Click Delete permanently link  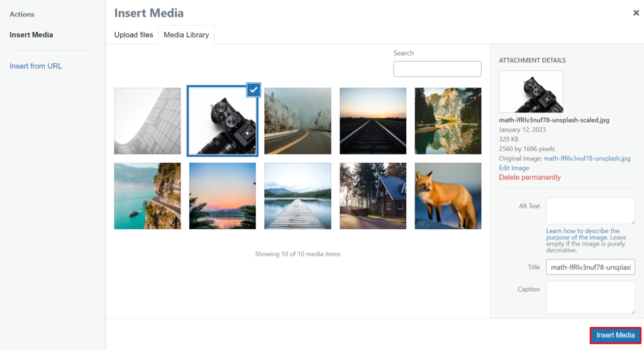click(530, 178)
